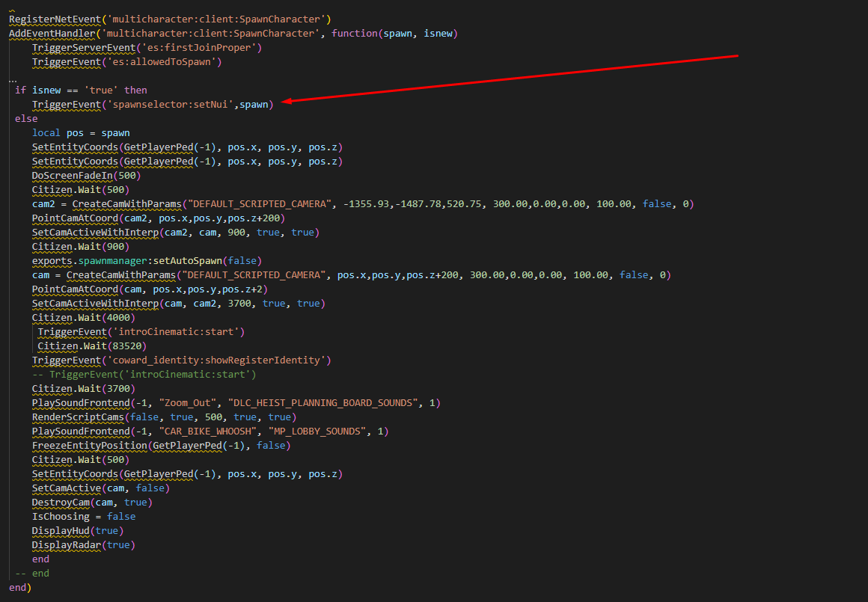The width and height of the screenshot is (868, 602).
Task: Click the DoScreenFadeIn(500) call
Action: (x=86, y=176)
